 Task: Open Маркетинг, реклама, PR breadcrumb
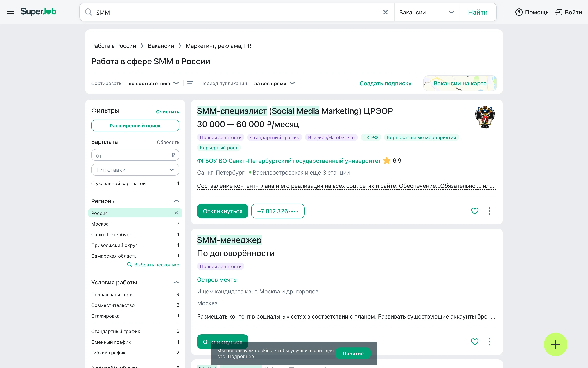click(x=218, y=46)
